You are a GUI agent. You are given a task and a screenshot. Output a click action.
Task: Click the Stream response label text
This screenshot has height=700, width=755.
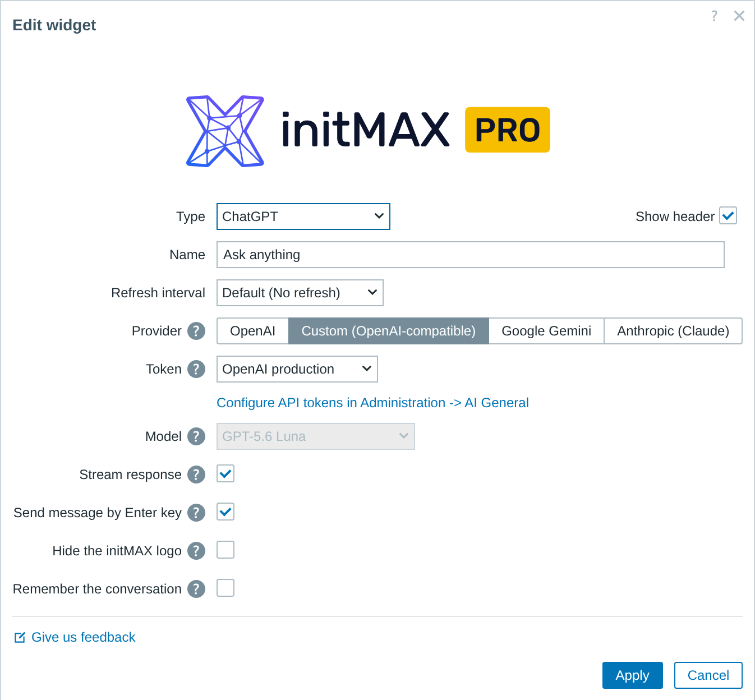coord(131,475)
